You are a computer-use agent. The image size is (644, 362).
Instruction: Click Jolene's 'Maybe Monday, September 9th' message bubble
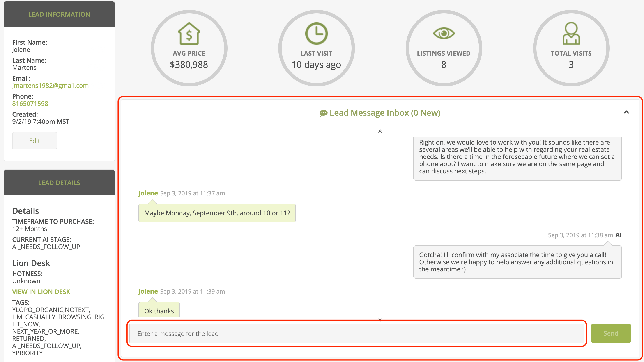coord(217,213)
